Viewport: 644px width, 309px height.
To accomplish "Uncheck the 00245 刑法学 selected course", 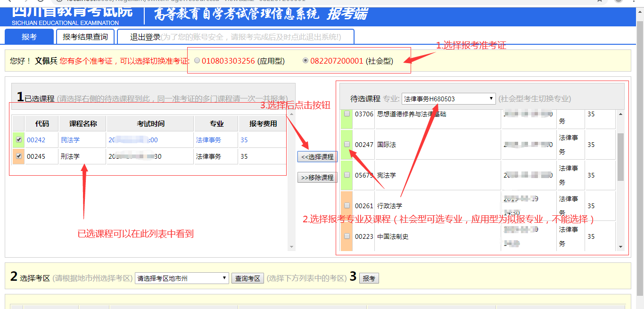I will pos(18,156).
